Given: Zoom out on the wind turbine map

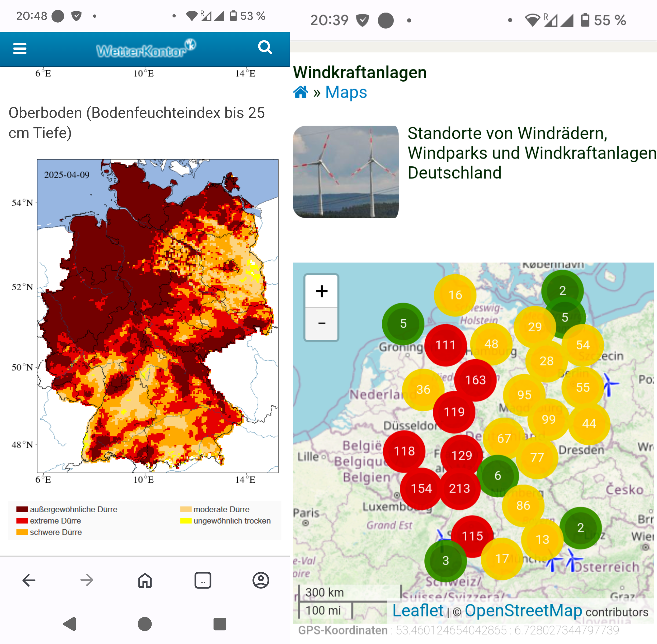Looking at the screenshot, I should [322, 324].
